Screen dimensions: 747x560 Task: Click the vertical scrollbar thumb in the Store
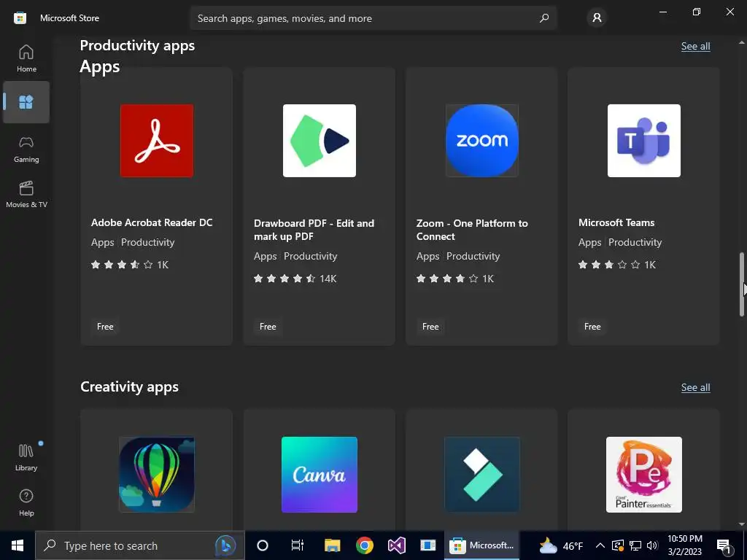pyautogui.click(x=741, y=284)
